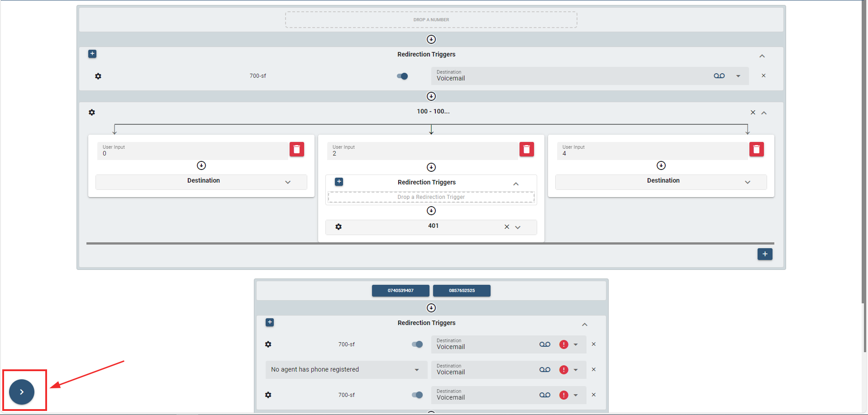Toggle the first 700-sf switch in the lower panel

(x=417, y=344)
